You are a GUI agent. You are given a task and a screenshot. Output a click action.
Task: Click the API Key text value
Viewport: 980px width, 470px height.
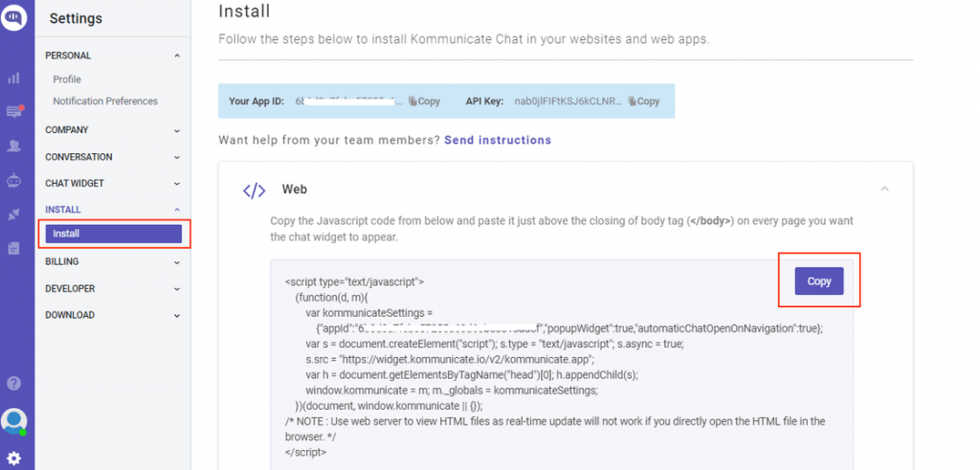click(x=568, y=101)
